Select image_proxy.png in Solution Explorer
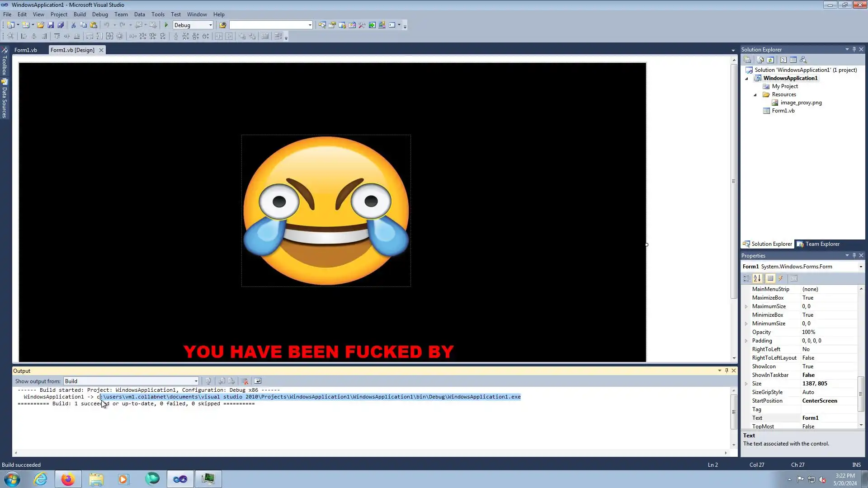 (801, 103)
